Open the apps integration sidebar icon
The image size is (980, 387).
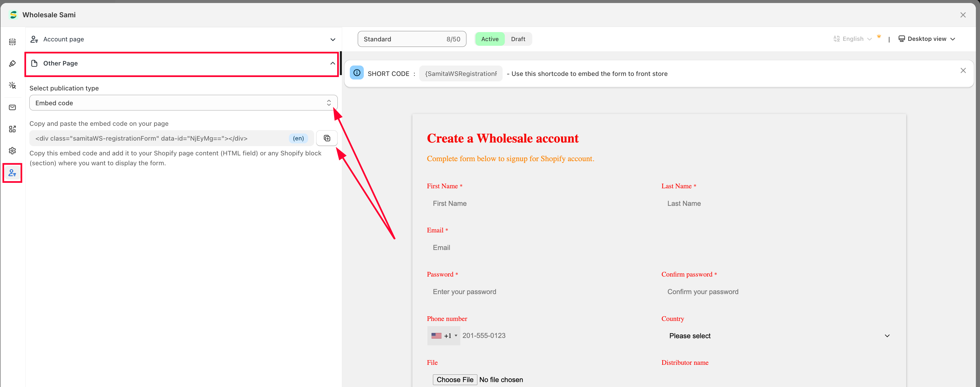click(12, 129)
